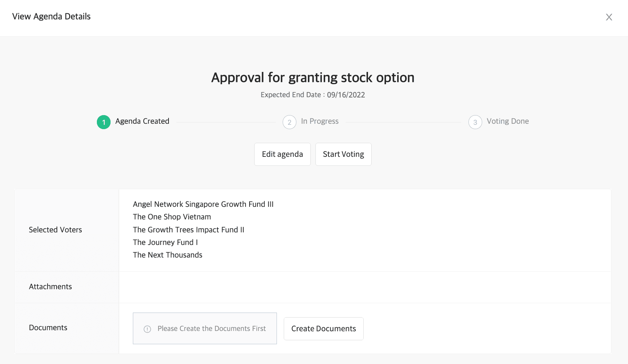Select step 3 circle for Voting Done

pos(475,122)
